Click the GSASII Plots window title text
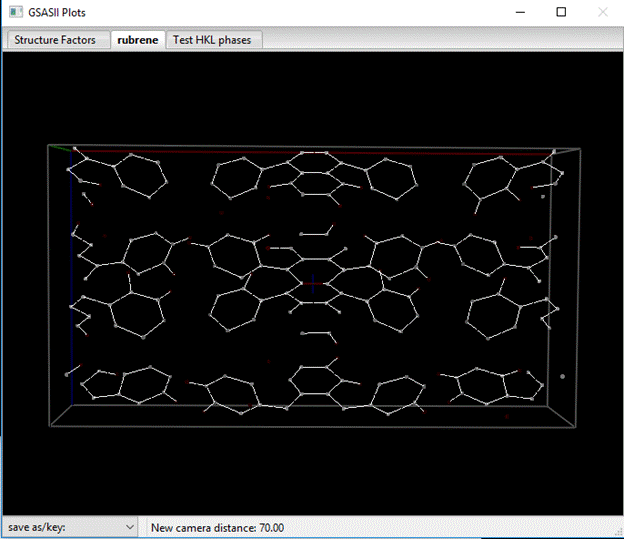Image resolution: width=624 pixels, height=539 pixels. click(57, 12)
